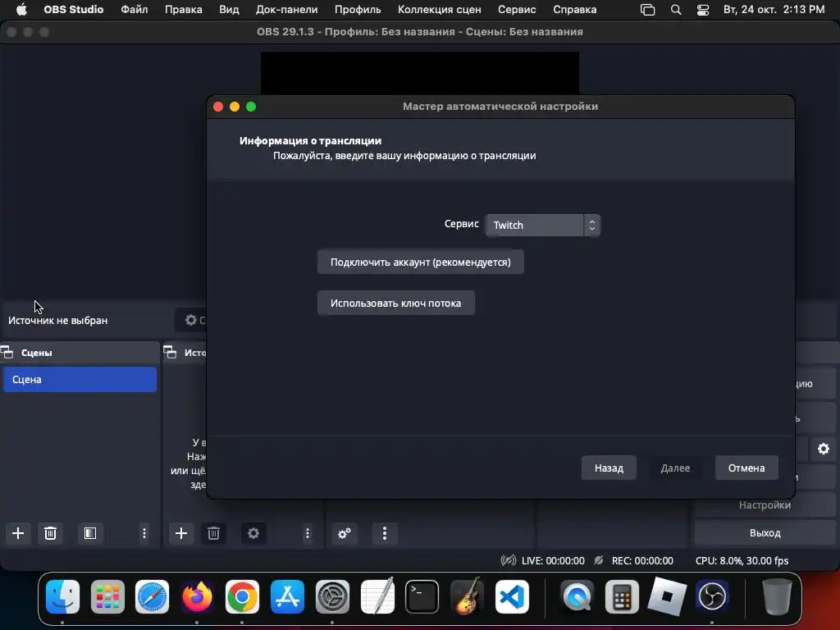Image resolution: width=840 pixels, height=630 pixels.
Task: Open the Файл menu
Action: point(135,10)
